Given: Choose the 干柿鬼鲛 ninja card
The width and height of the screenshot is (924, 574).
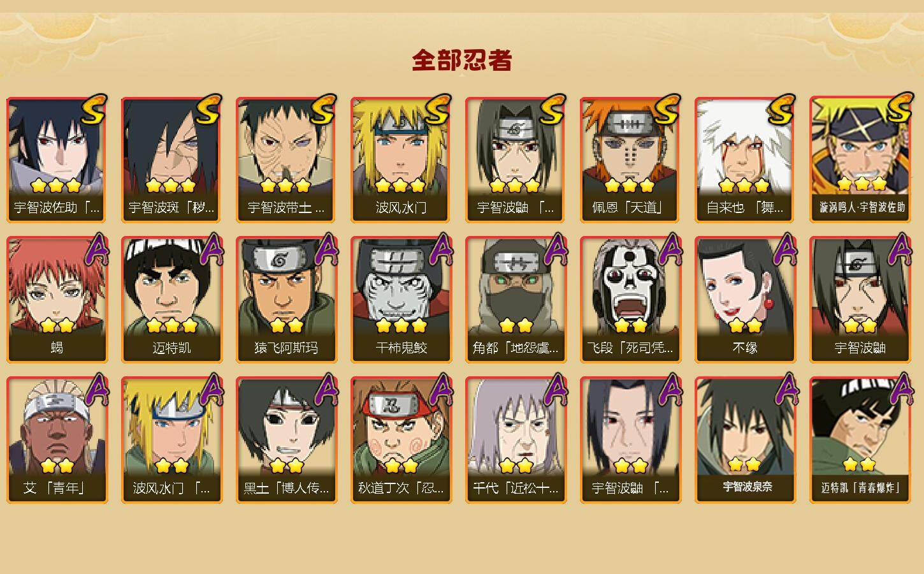Looking at the screenshot, I should [x=401, y=300].
